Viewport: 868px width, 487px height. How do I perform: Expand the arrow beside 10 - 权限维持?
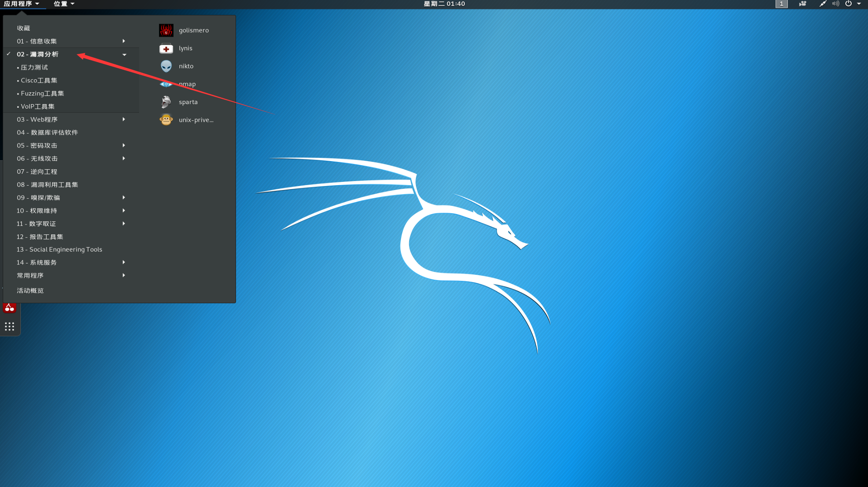pos(124,210)
